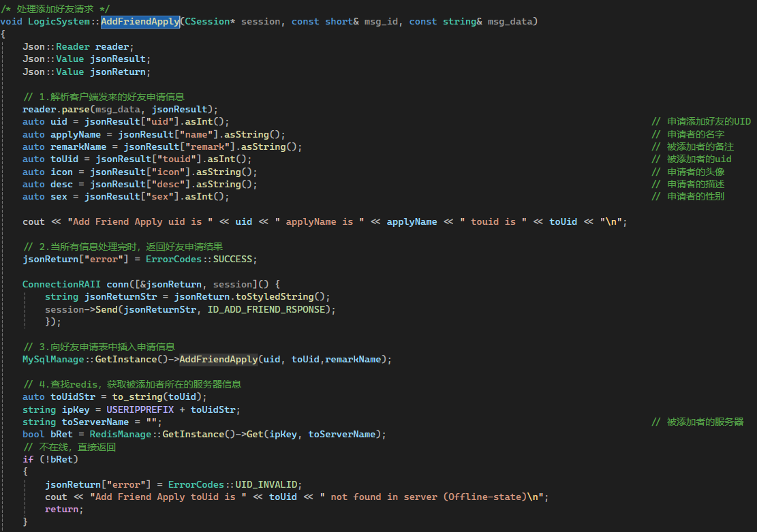Click the ConnectionRAII type name
Screen dimensions: 757x532
point(61,284)
